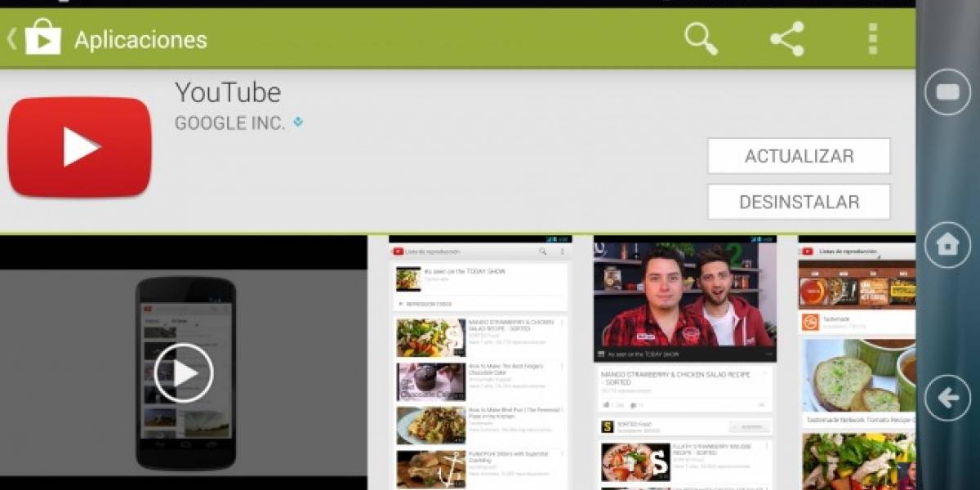This screenshot has height=490, width=980.
Task: Tap the Aplicaciones header title
Action: tap(140, 39)
